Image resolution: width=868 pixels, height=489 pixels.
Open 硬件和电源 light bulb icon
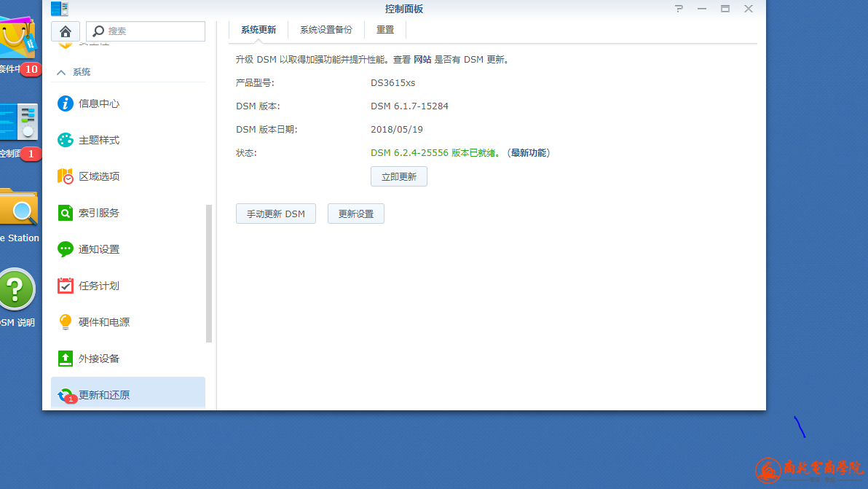point(66,322)
